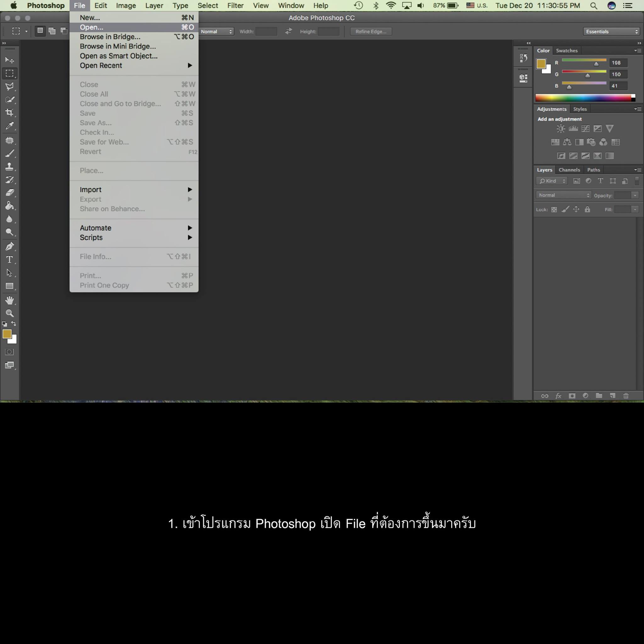Open the Layers blend mode Normal dropdown
Image resolution: width=644 pixels, height=644 pixels.
coord(563,195)
